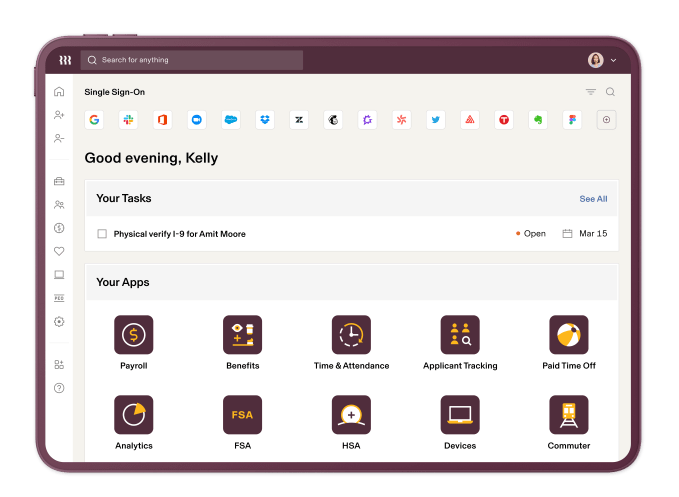Sign in to Slack via SSO
Viewport: 679px width, 497px height.
pyautogui.click(x=128, y=120)
